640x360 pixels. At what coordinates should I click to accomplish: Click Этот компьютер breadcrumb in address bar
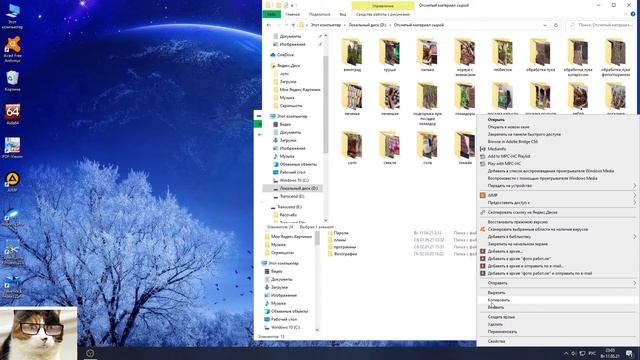tap(325, 25)
